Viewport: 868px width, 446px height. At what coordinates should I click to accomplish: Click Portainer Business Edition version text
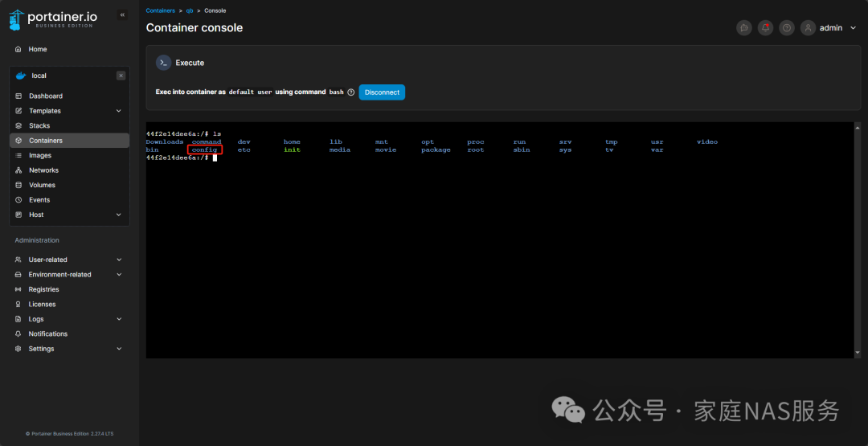point(69,434)
